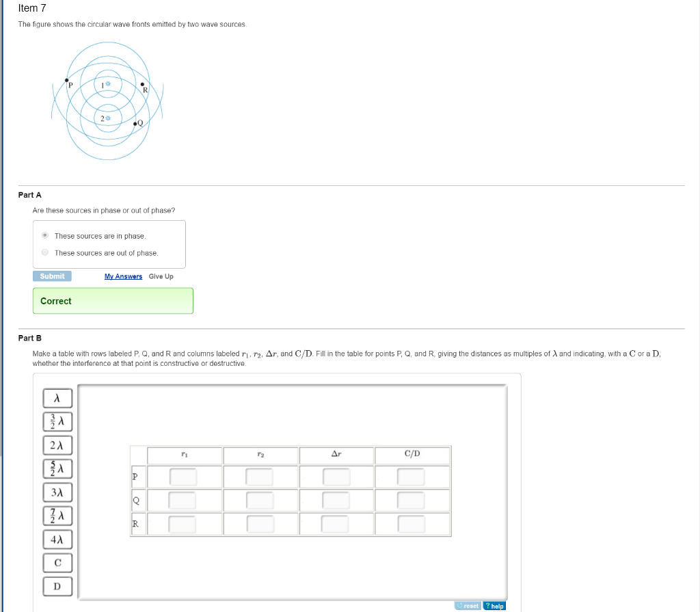Click the reset button below the table
The image size is (700, 612).
click(468, 606)
